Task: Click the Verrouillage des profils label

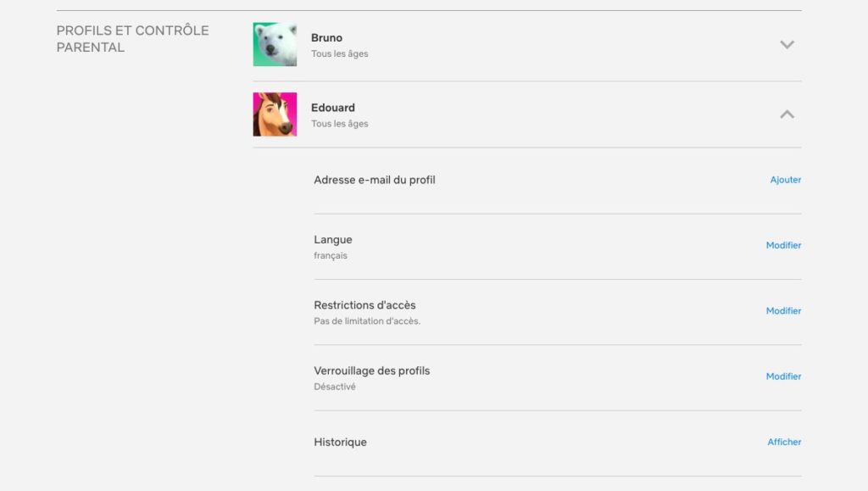Action: pyautogui.click(x=371, y=371)
